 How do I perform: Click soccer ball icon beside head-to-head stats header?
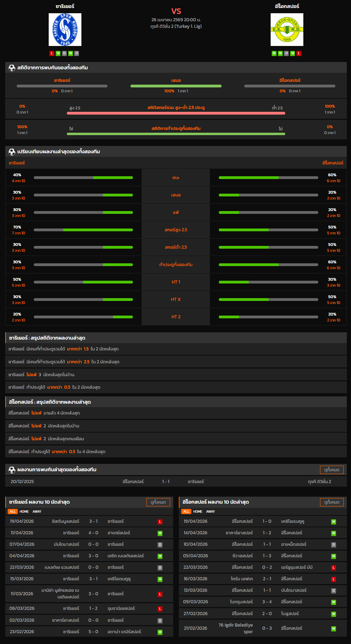point(12,68)
